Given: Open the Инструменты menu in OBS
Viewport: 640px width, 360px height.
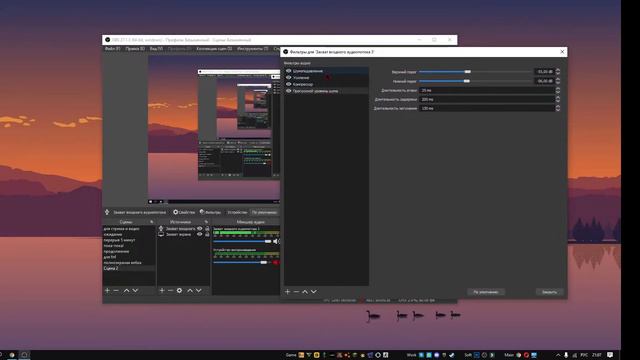Looking at the screenshot, I should (252, 49).
